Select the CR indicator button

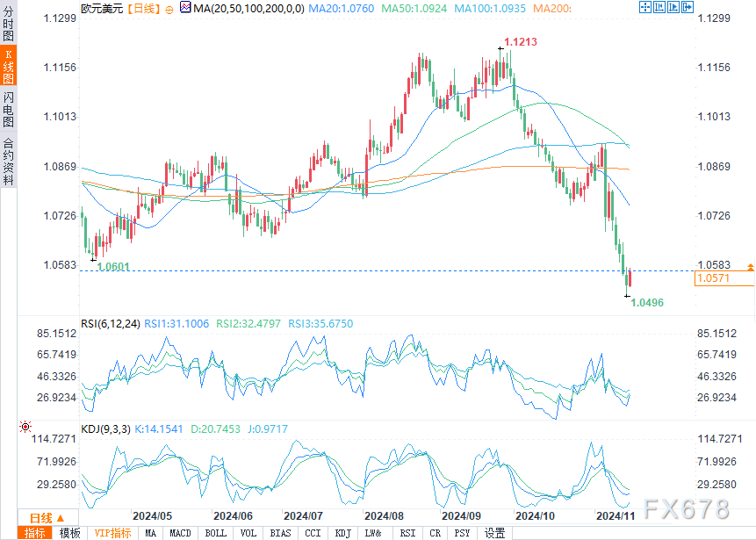(436, 533)
